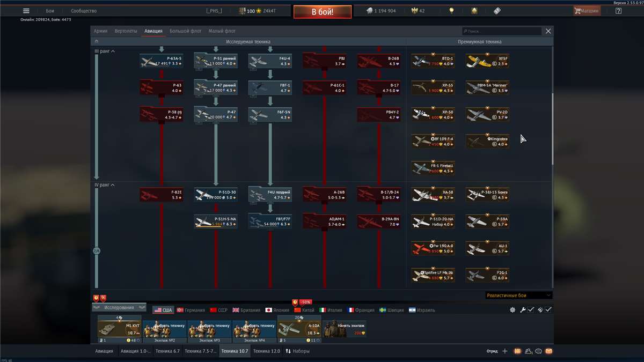Open the squadron invite people icon
This screenshot has width=644, height=362.
coord(504,351)
